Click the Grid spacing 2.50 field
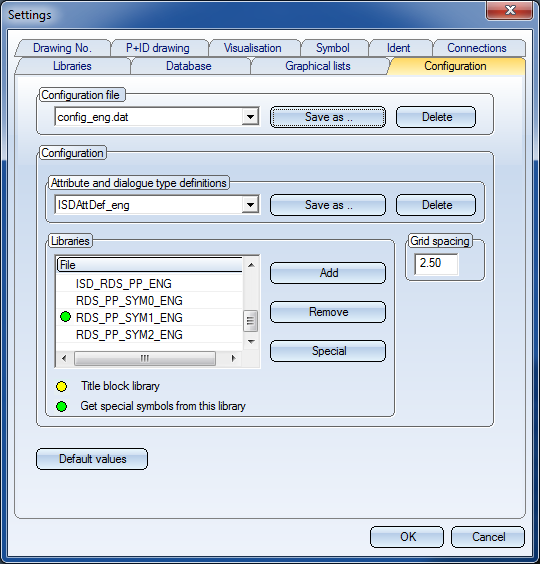 [x=436, y=264]
